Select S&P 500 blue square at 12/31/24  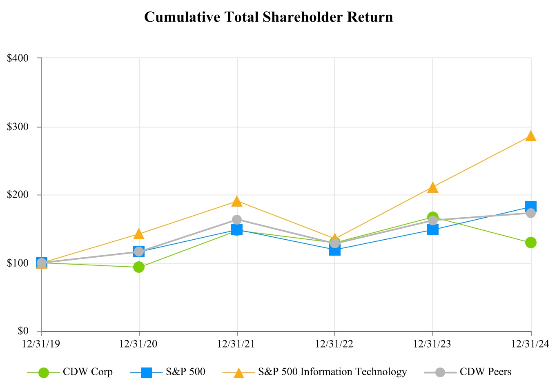(530, 207)
